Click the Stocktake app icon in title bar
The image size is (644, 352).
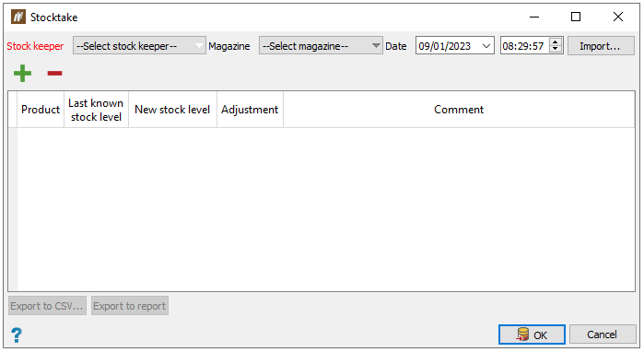18,17
